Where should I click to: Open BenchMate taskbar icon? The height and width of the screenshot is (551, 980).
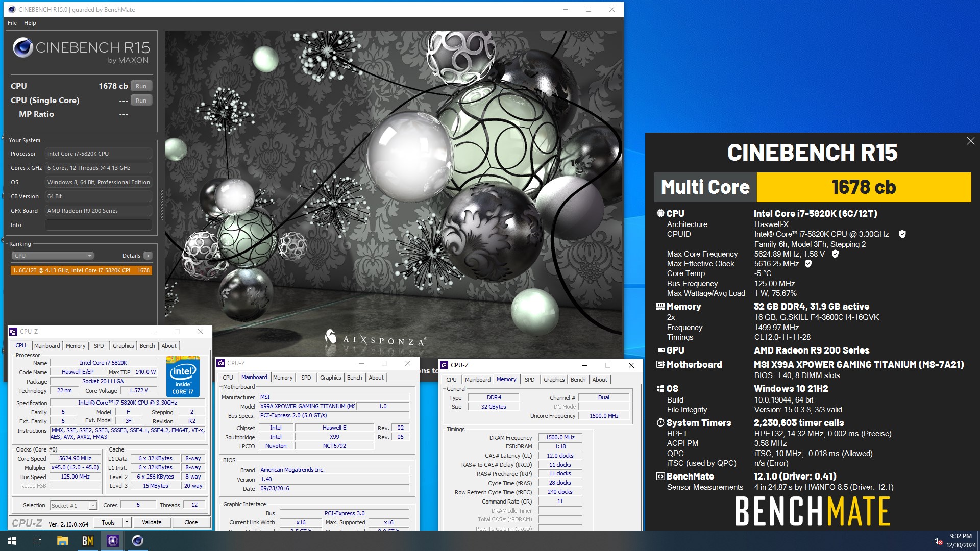(x=88, y=541)
